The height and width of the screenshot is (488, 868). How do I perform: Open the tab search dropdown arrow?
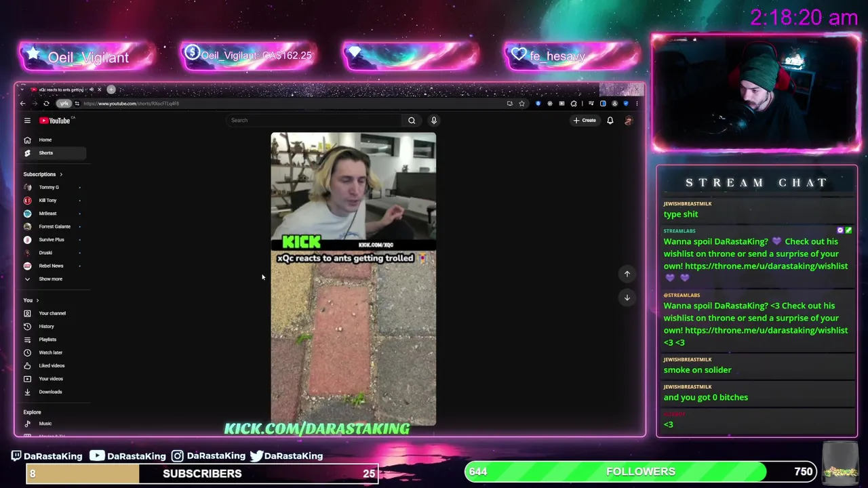pos(22,89)
